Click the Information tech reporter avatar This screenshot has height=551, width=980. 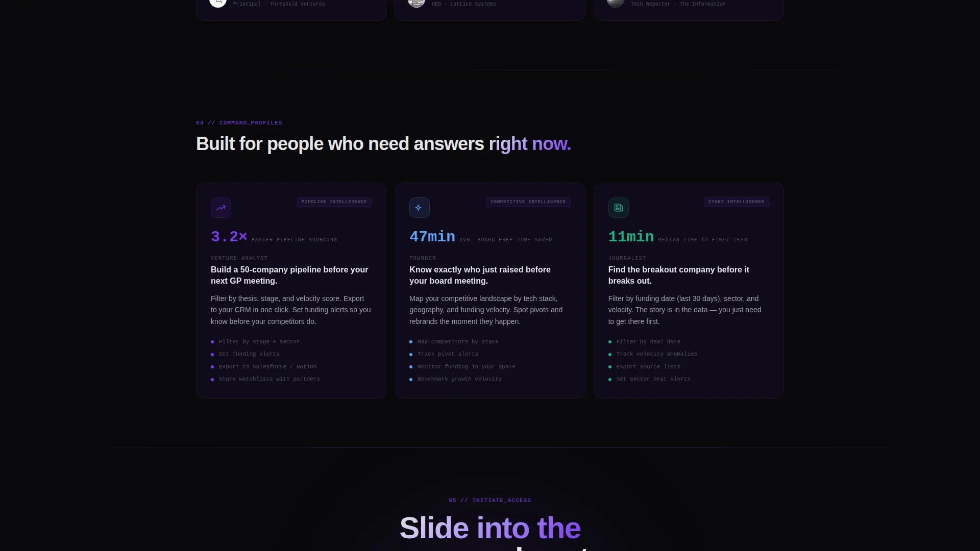pyautogui.click(x=615, y=3)
